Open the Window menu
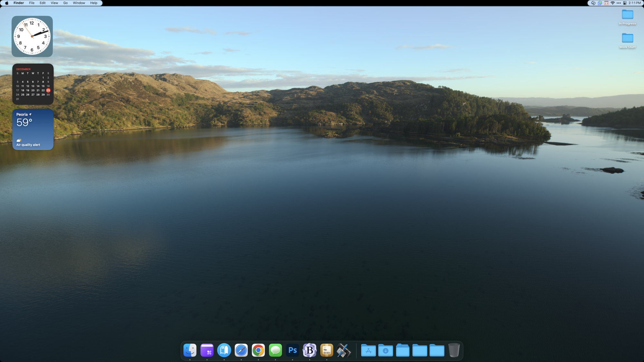 [79, 3]
